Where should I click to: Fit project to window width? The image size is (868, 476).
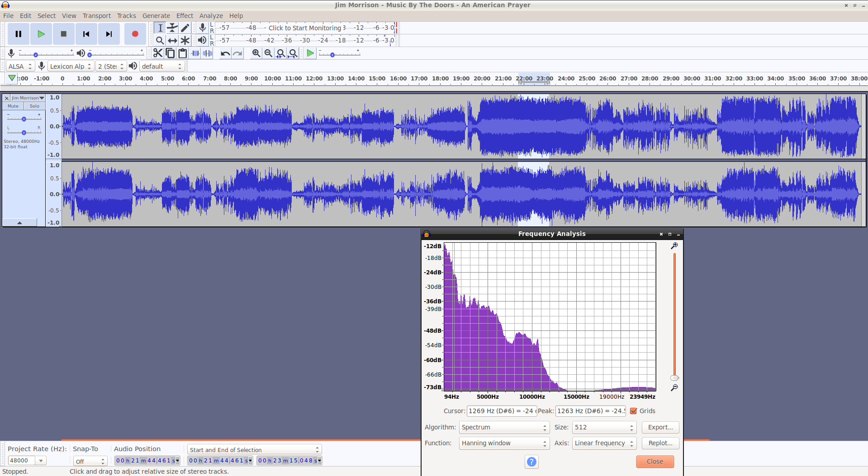click(x=293, y=53)
